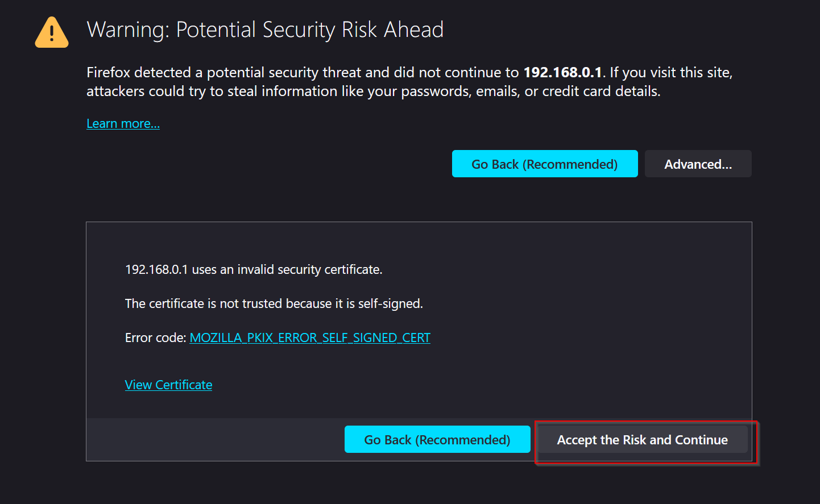This screenshot has height=504, width=820.
Task: Click Accept the Risk and Continue
Action: (x=643, y=439)
